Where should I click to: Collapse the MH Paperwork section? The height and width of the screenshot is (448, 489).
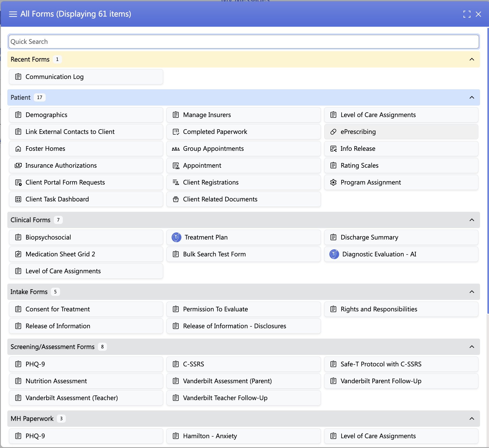coord(472,419)
